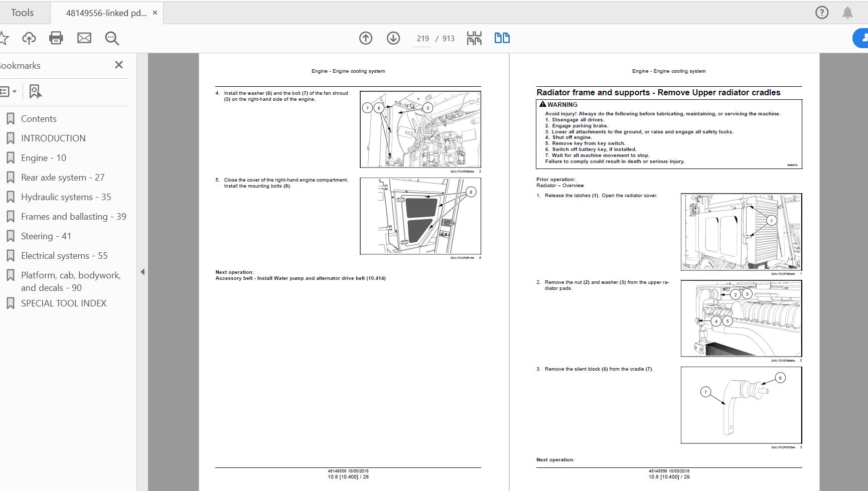Open the Tools tab
868x491 pixels.
(x=23, y=13)
